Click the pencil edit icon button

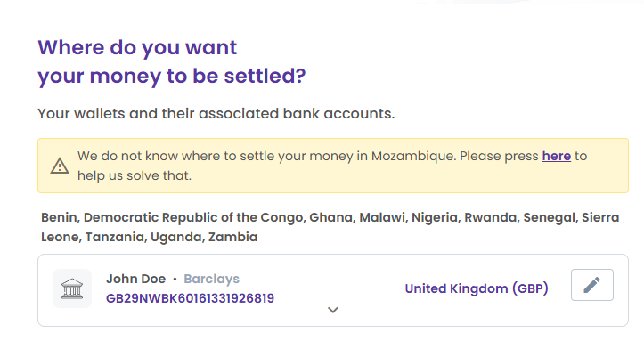(x=591, y=285)
